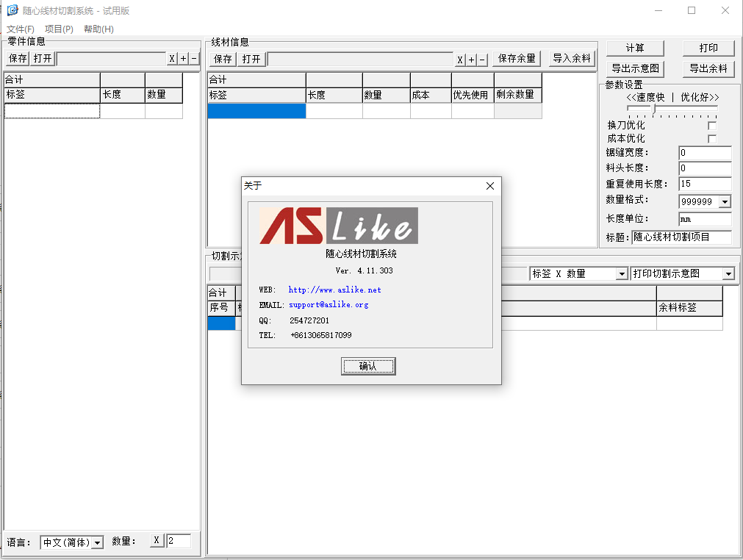The image size is (743, 560).
Task: Adjust the 速度快/优化好 slider thumb
Action: [654, 109]
